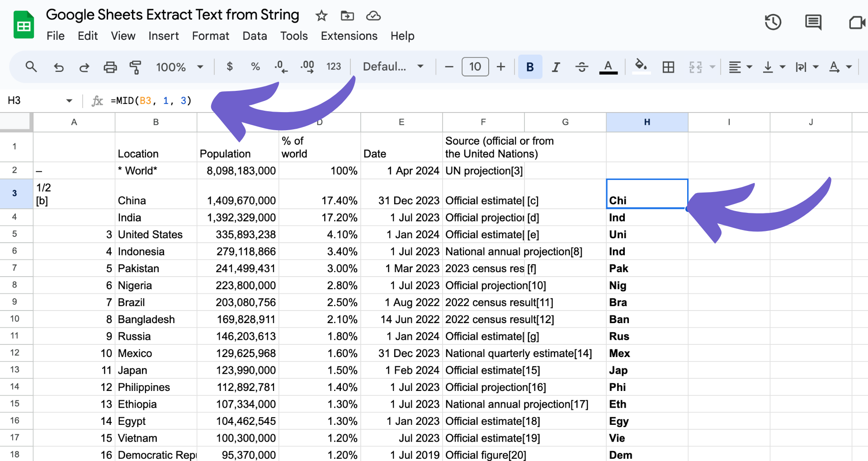Open the comments icon at top right
Viewport: 868px width, 461px height.
pyautogui.click(x=813, y=22)
